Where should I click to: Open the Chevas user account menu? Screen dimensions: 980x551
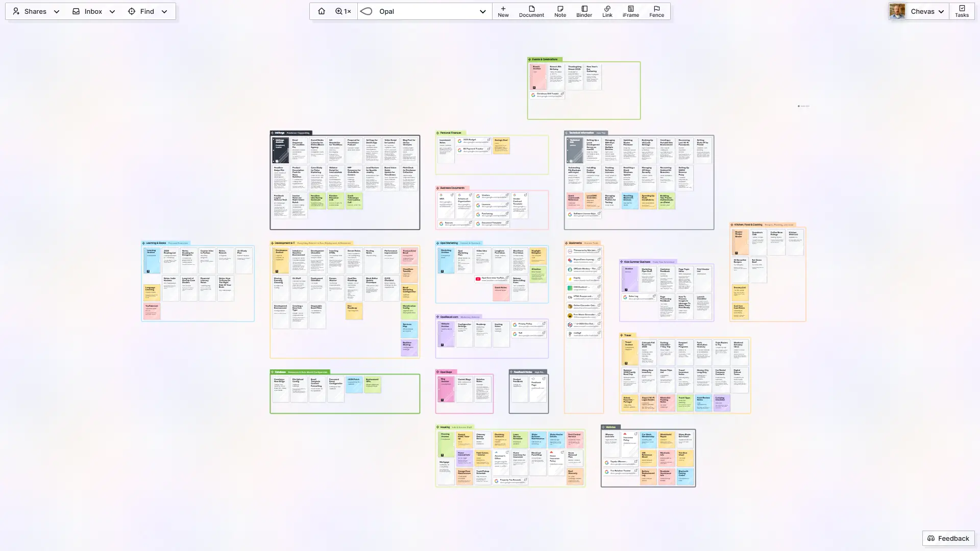point(927,11)
